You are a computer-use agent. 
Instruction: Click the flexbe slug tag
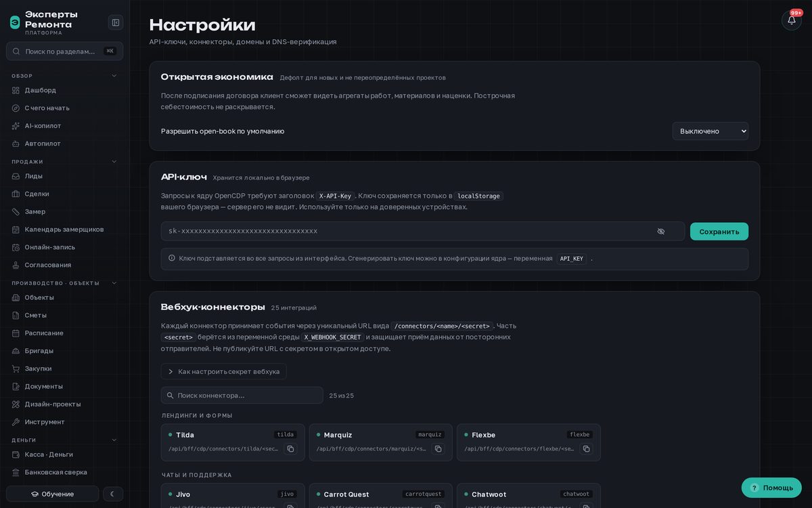click(580, 434)
